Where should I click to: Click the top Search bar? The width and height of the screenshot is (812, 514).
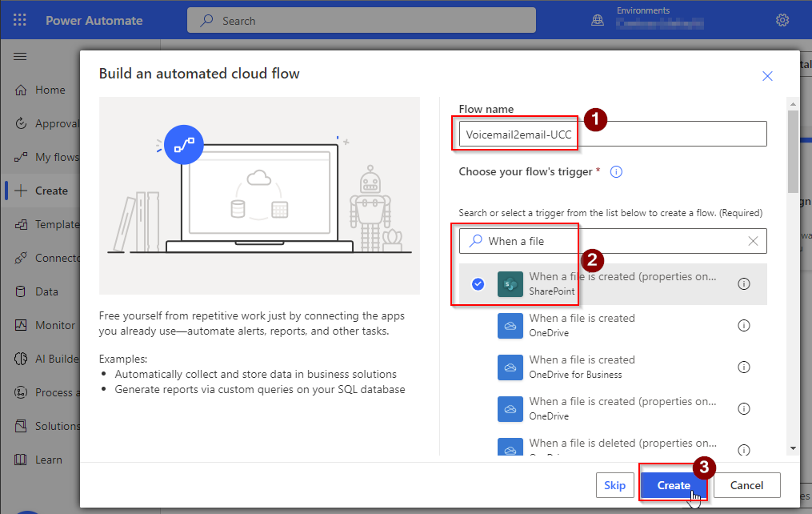point(362,21)
